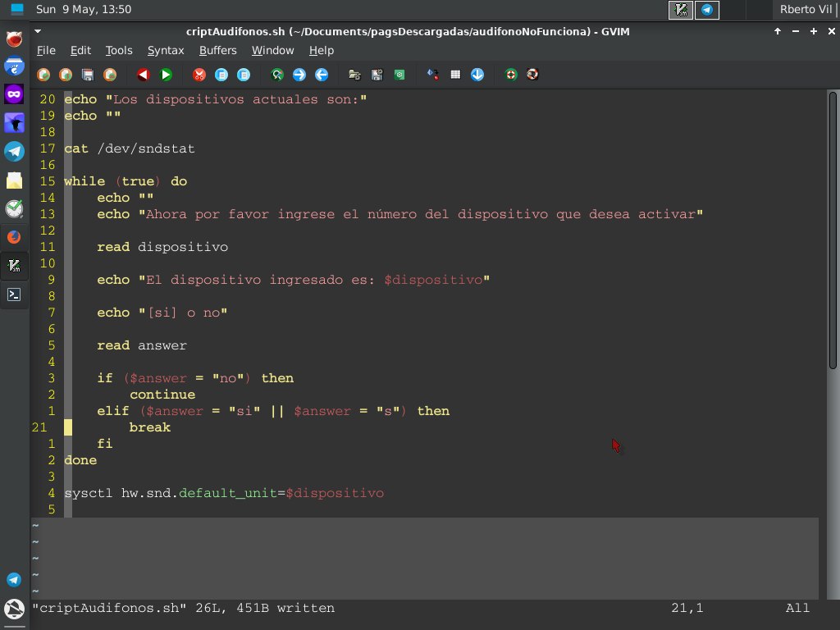Expand the Buffers menu
This screenshot has height=630, width=840.
217,50
